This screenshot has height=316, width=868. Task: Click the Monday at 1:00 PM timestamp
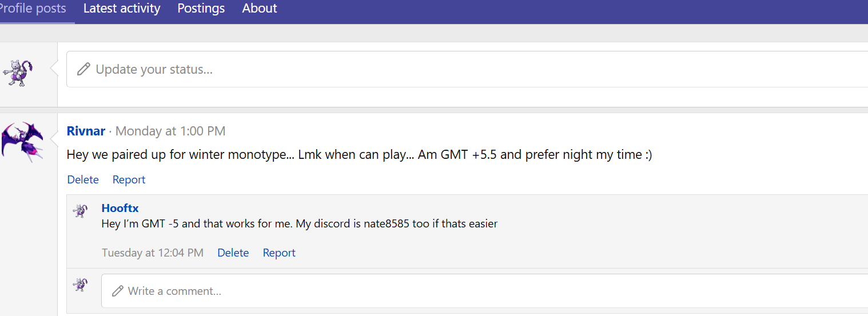coord(170,131)
